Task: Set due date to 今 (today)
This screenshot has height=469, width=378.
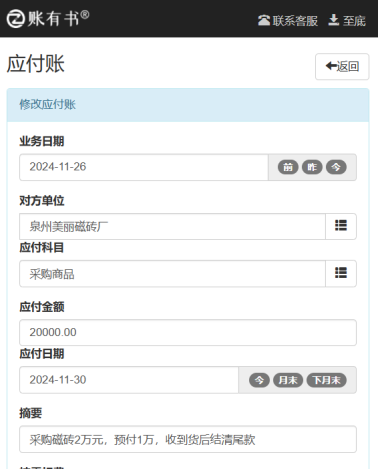Action: pos(259,380)
